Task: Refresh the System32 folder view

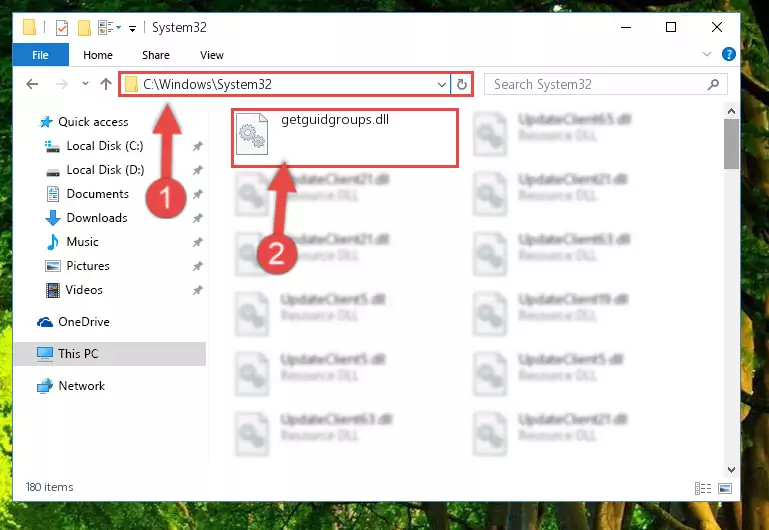Action: coord(461,84)
